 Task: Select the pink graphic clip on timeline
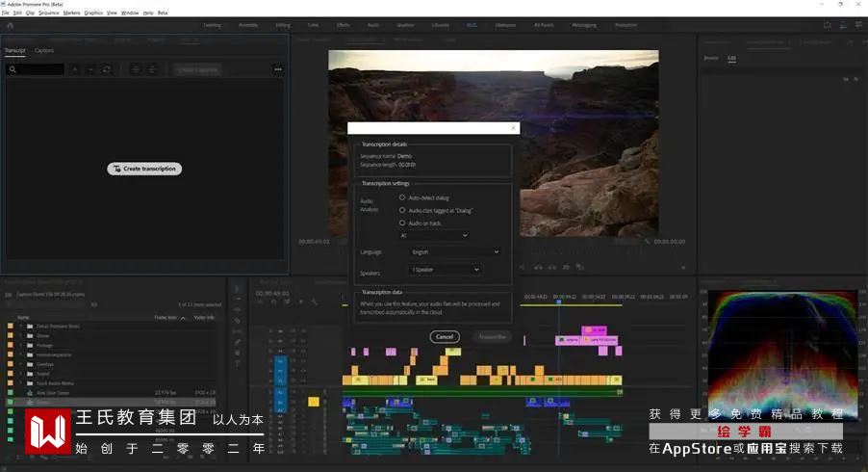pyautogui.click(x=594, y=330)
